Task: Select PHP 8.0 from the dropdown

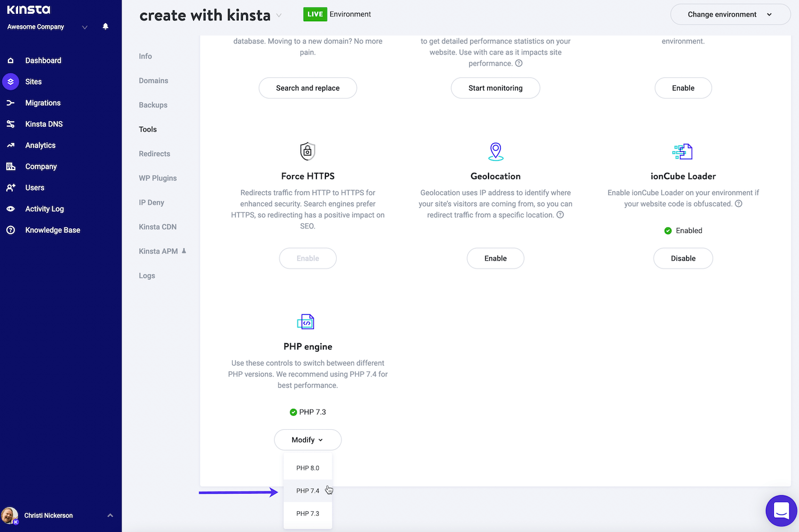Action: [x=308, y=468]
